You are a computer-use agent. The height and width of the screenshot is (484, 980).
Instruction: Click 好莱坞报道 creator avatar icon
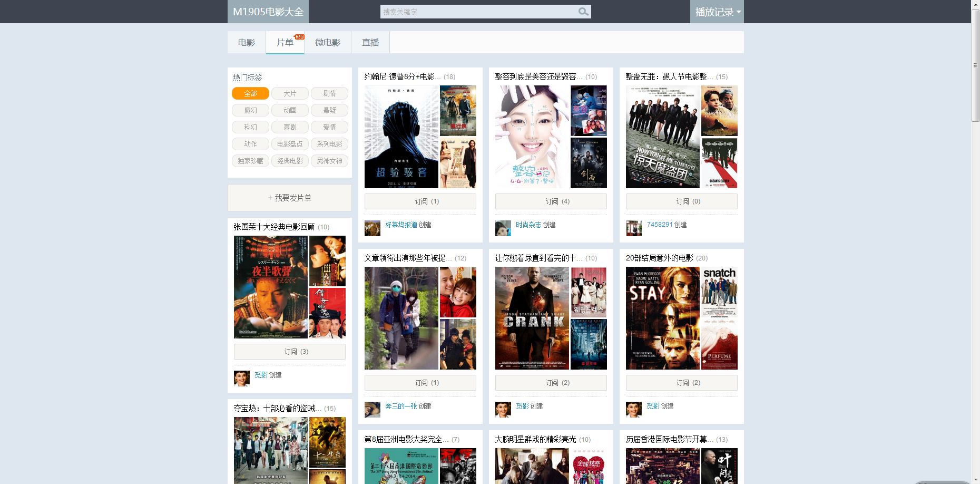pyautogui.click(x=372, y=228)
